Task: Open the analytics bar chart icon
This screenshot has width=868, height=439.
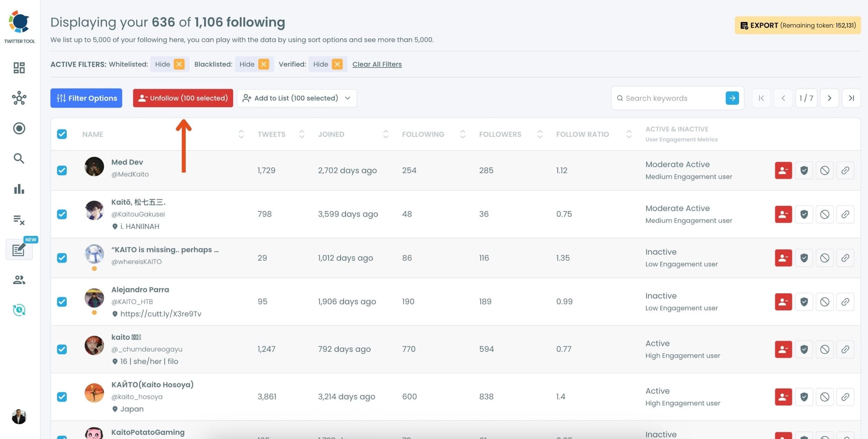Action: [19, 189]
